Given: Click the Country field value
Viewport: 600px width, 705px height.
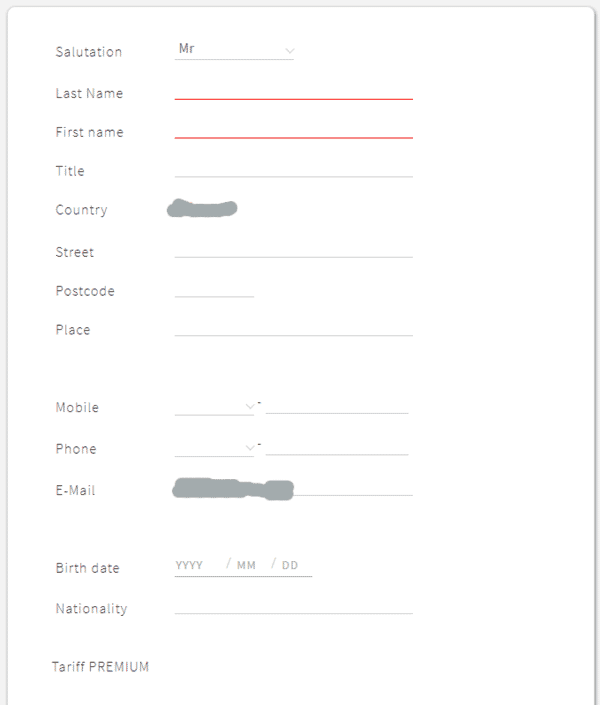Looking at the screenshot, I should click(203, 209).
